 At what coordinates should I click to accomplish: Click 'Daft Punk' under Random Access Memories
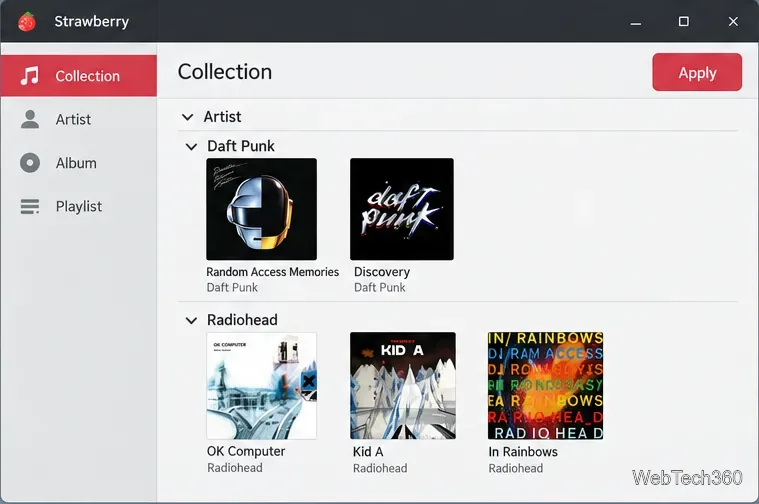(232, 288)
